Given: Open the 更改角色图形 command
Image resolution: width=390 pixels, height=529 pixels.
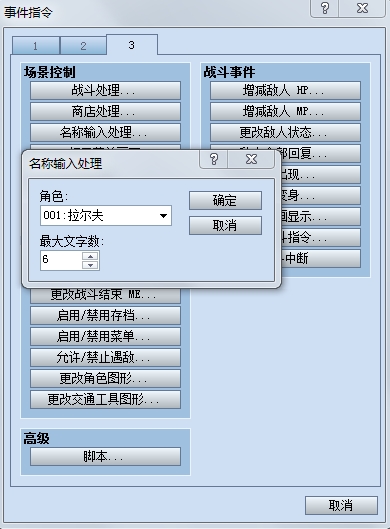Looking at the screenshot, I should pos(105,378).
